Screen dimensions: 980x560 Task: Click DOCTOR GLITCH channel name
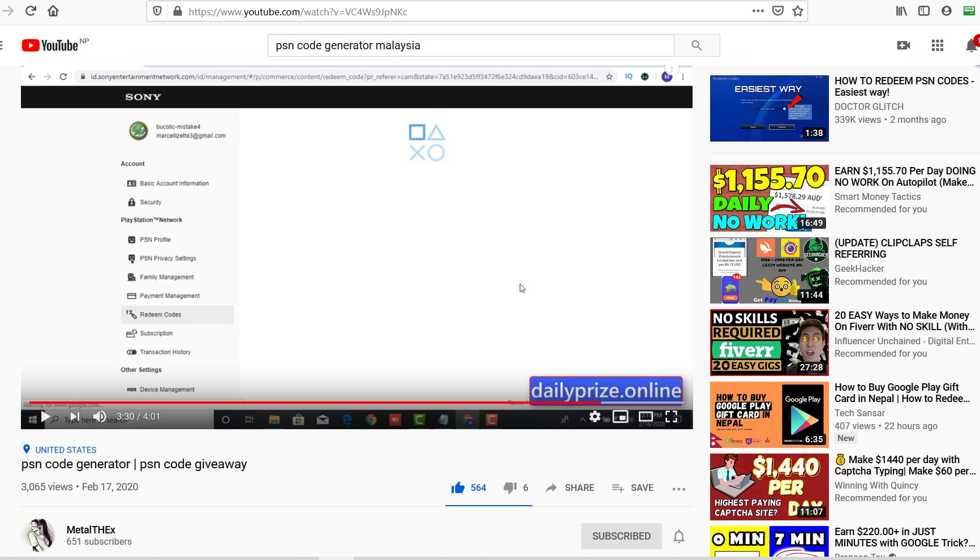(x=869, y=106)
